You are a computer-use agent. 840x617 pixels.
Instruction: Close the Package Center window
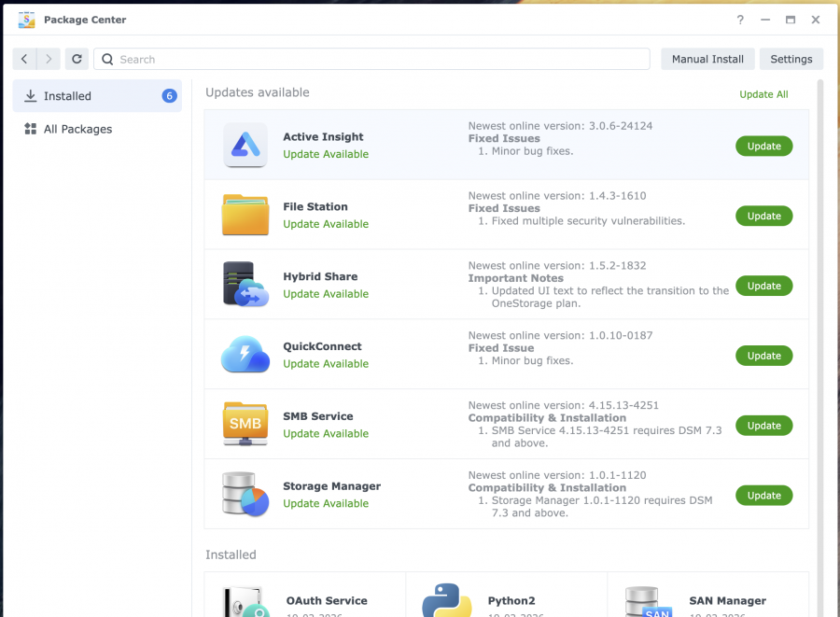tap(816, 20)
